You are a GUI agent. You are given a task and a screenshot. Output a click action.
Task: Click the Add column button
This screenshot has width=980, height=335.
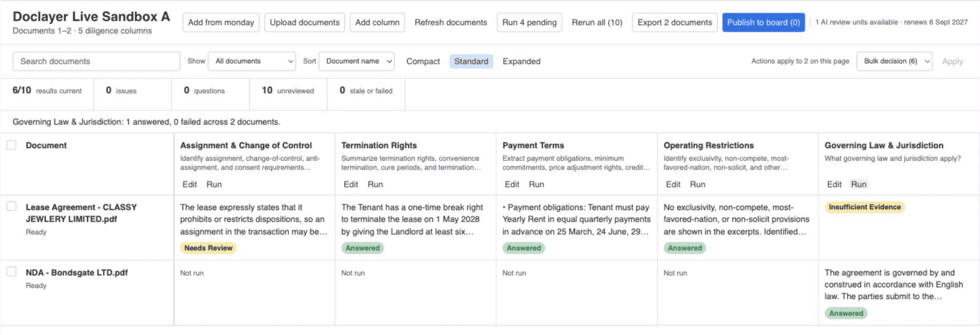pos(377,23)
